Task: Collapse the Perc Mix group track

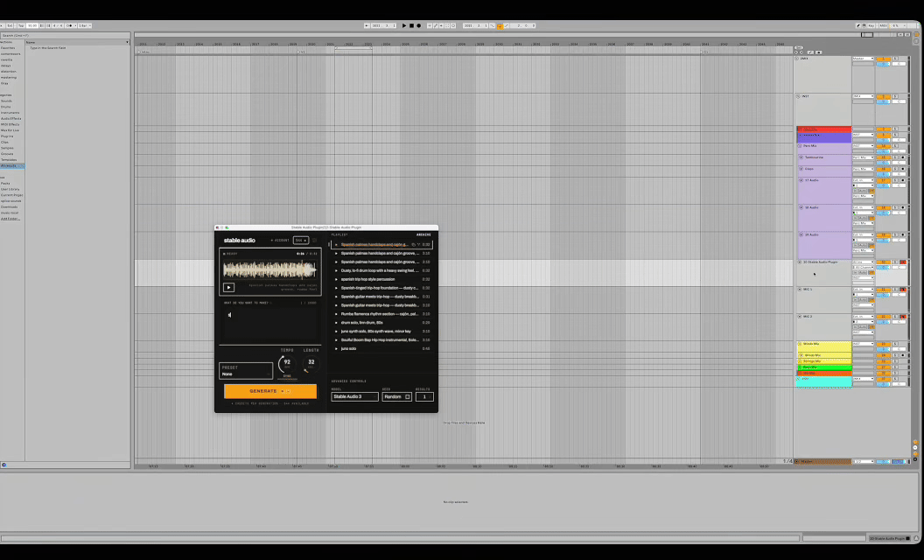Action: coord(800,145)
